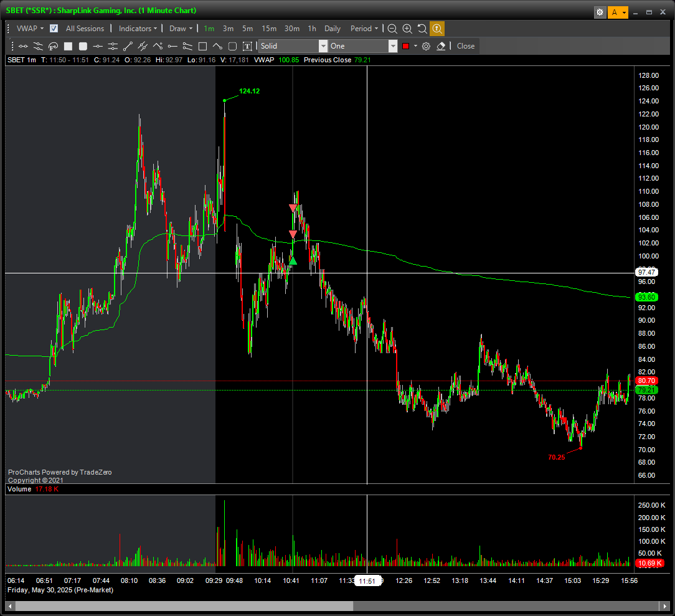Select the horizontal ray line tool
The width and height of the screenshot is (675, 616).
click(172, 46)
